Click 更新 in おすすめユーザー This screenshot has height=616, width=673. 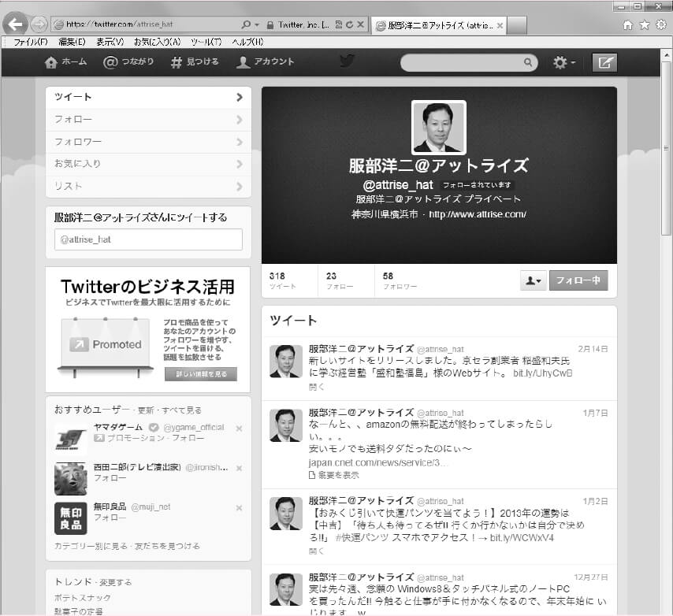click(x=146, y=410)
